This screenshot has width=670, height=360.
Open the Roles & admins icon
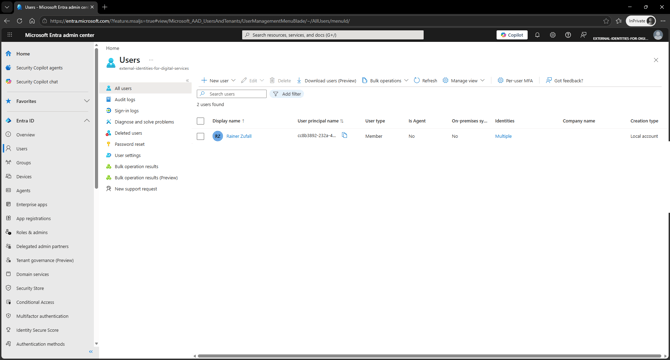pos(8,232)
